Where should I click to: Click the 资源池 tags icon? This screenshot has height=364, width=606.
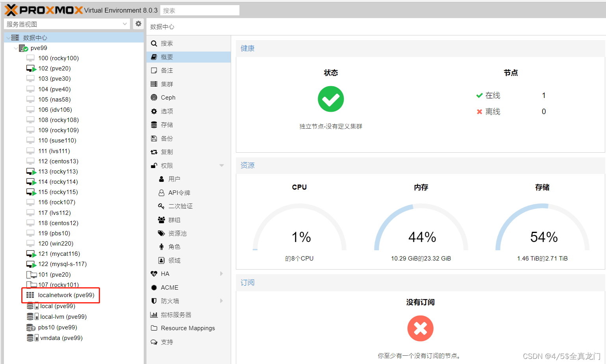pos(161,233)
